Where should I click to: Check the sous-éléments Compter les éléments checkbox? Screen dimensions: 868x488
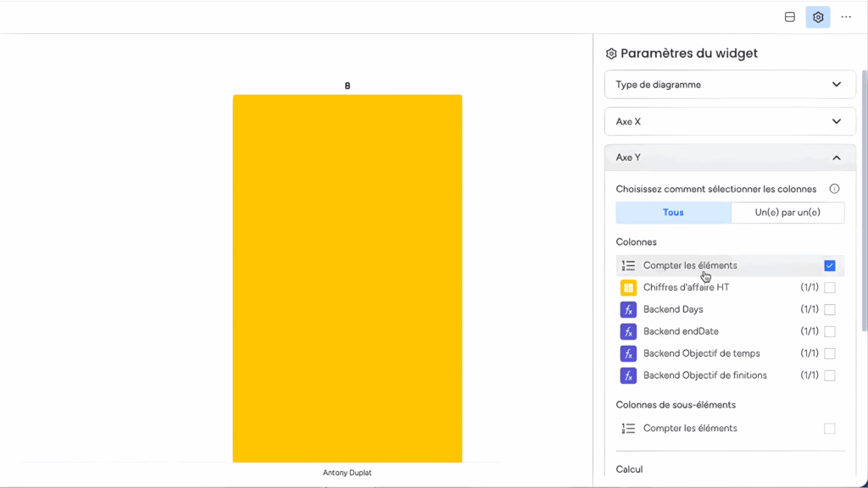[829, 428]
